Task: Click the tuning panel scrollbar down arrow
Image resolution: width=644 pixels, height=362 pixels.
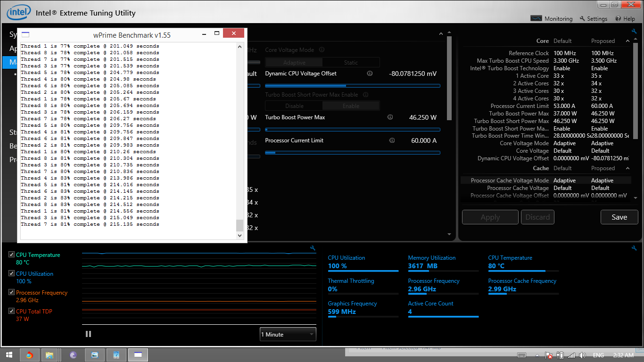Action: pyautogui.click(x=449, y=234)
